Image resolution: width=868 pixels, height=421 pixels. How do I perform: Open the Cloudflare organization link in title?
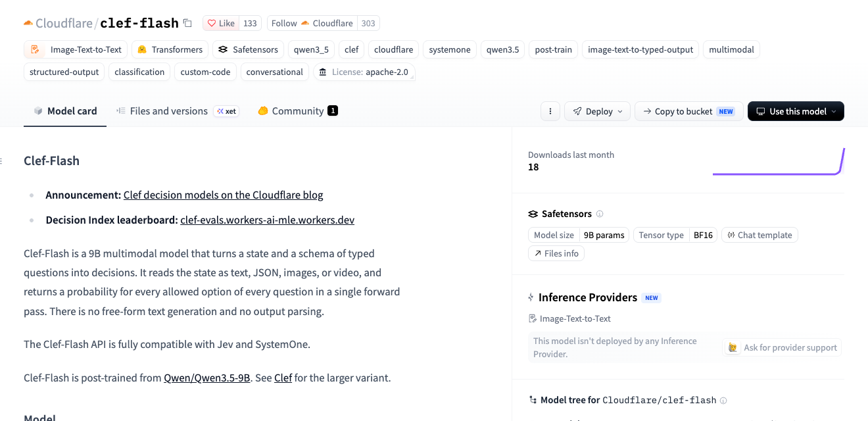(x=64, y=23)
